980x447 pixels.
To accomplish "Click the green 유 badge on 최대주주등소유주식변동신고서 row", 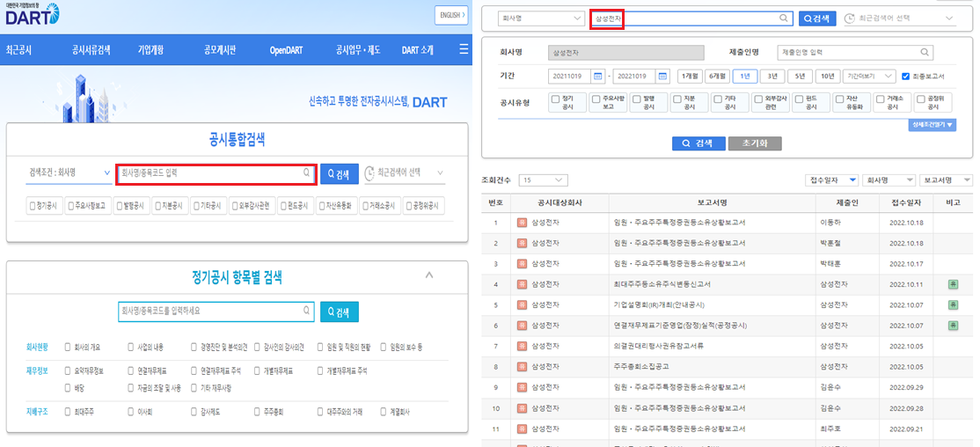I will pyautogui.click(x=953, y=284).
